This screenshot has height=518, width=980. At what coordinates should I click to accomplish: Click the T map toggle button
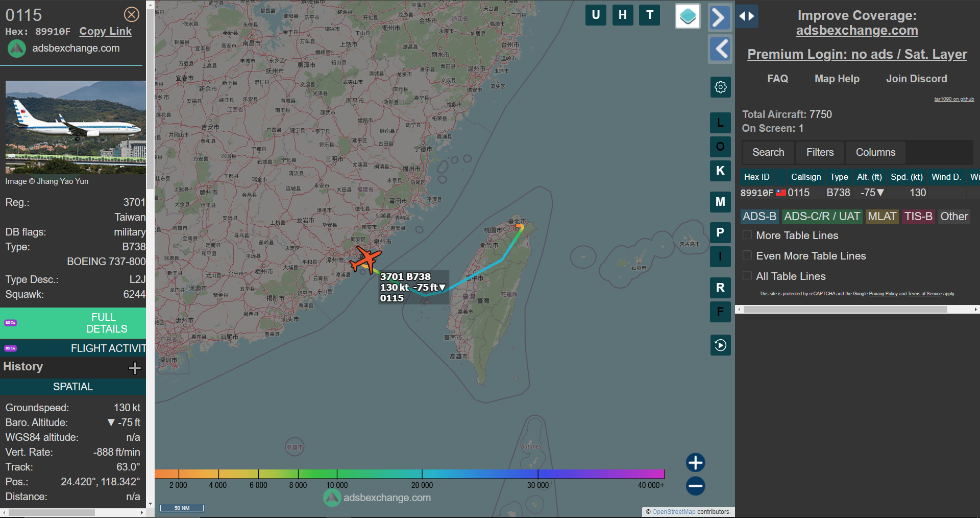pyautogui.click(x=650, y=15)
